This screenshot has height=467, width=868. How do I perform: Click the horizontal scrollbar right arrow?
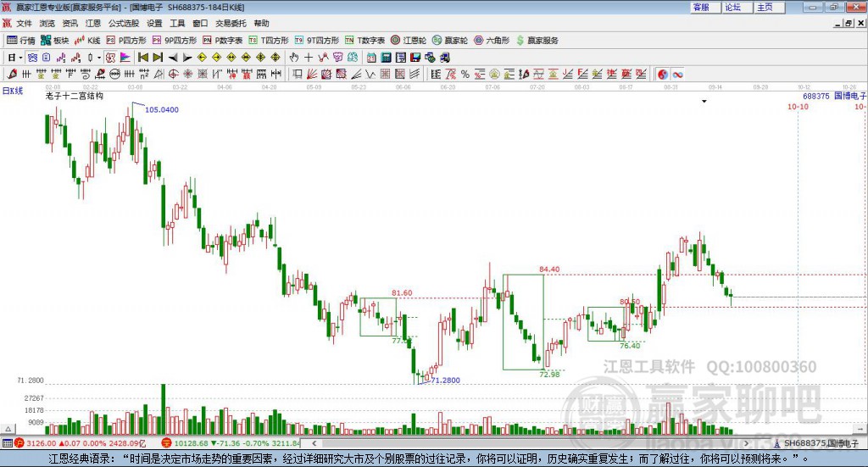click(746, 443)
